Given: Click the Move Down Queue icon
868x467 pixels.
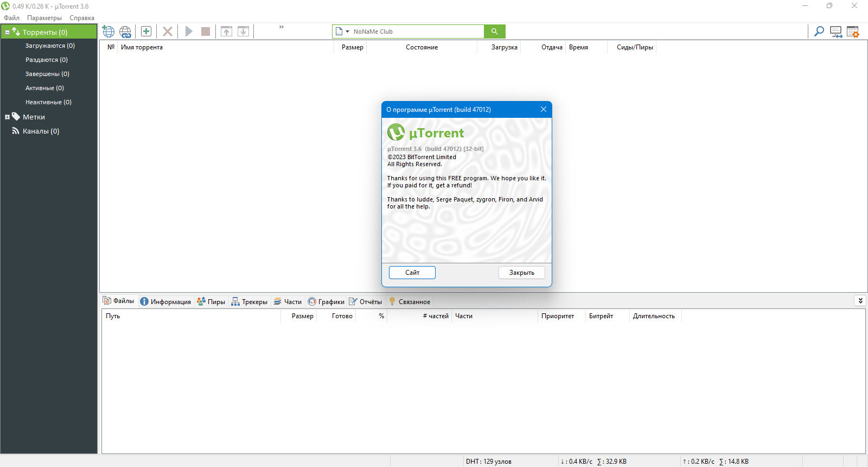Looking at the screenshot, I should pos(244,31).
